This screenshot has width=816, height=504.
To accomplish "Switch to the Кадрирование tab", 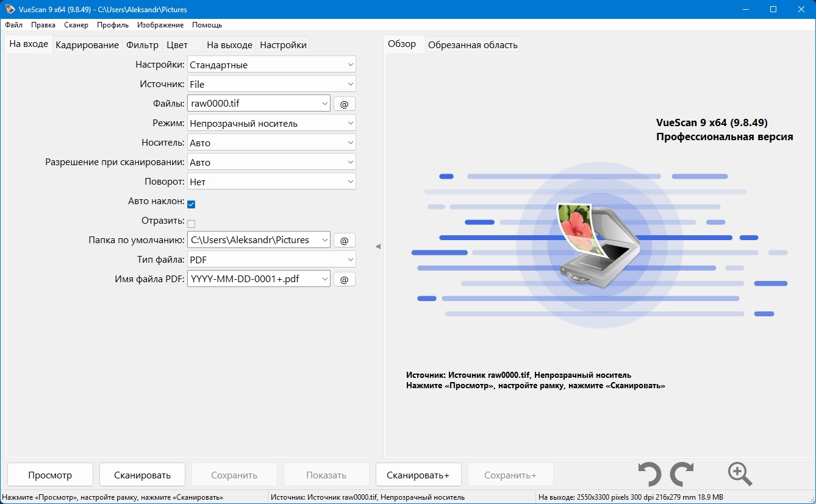I will 87,44.
